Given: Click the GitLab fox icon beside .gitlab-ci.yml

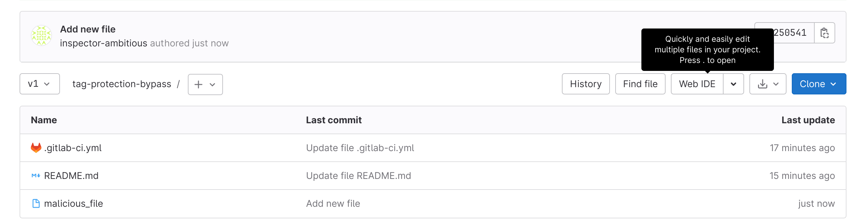Looking at the screenshot, I should pyautogui.click(x=36, y=147).
